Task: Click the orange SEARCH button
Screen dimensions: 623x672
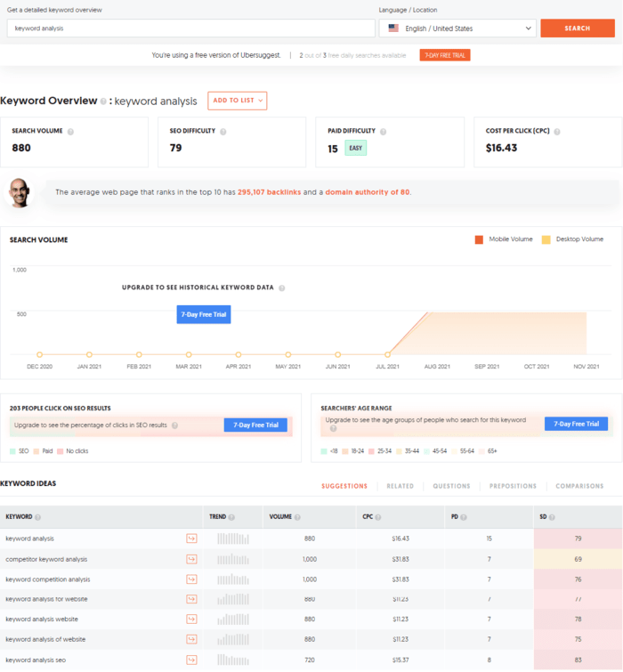Action: tap(578, 28)
